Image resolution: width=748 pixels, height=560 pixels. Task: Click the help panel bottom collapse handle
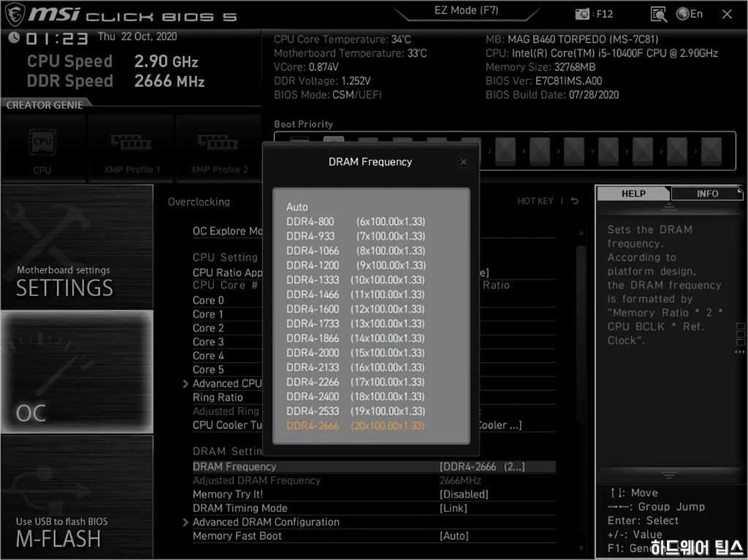(668, 475)
